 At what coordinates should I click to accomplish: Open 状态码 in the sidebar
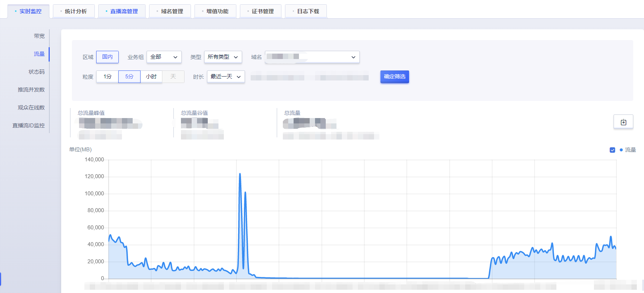[36, 72]
